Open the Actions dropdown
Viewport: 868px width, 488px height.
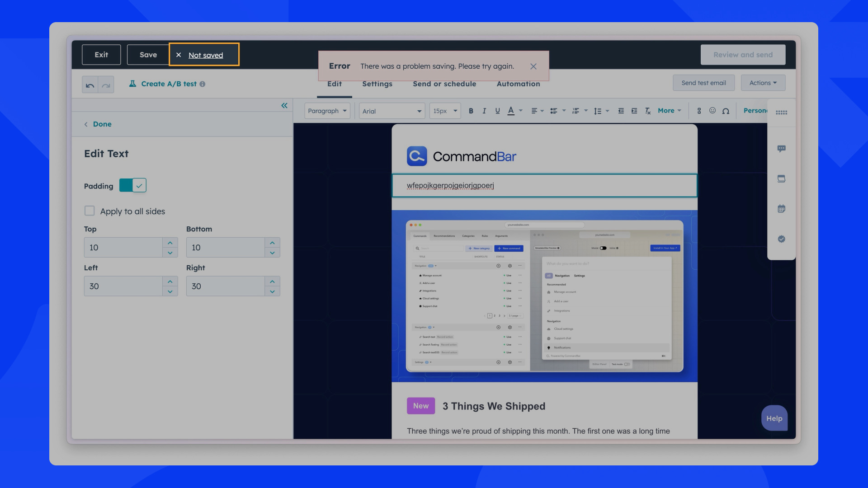point(763,83)
